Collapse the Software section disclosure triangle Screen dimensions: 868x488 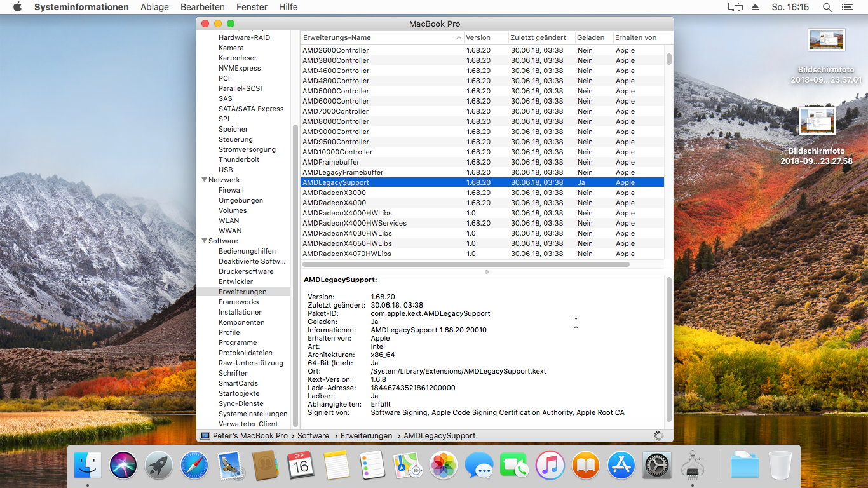(x=204, y=241)
